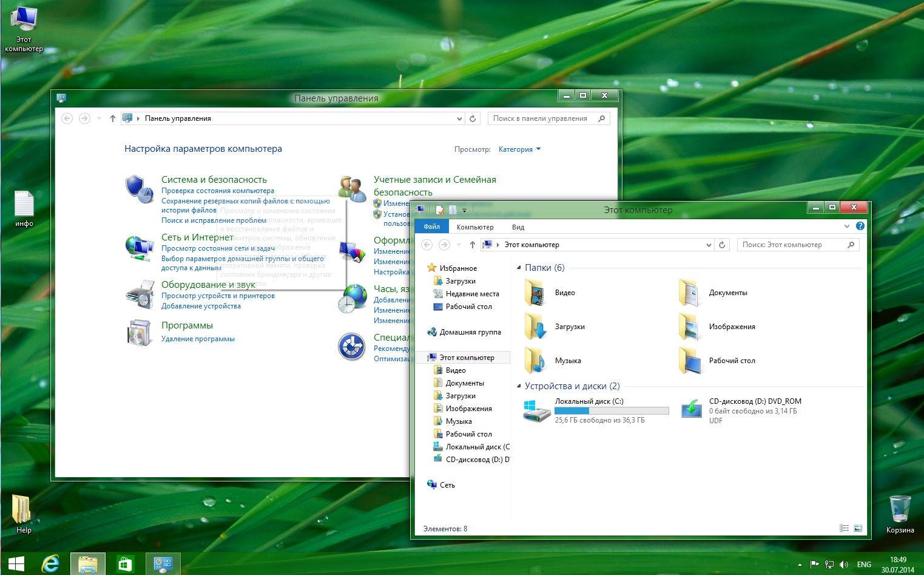Select the Help folder on desktop

click(23, 514)
